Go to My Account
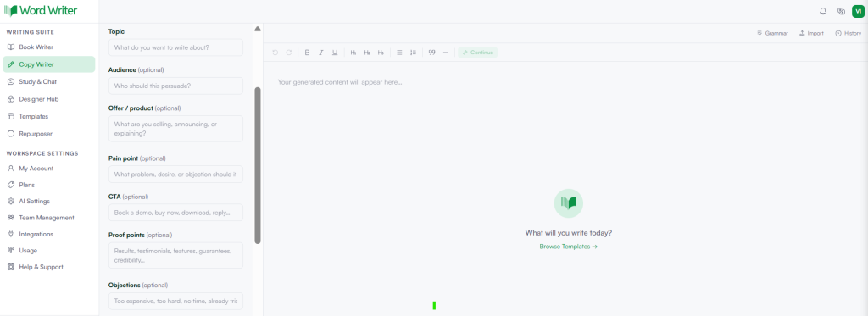 [48, 169]
